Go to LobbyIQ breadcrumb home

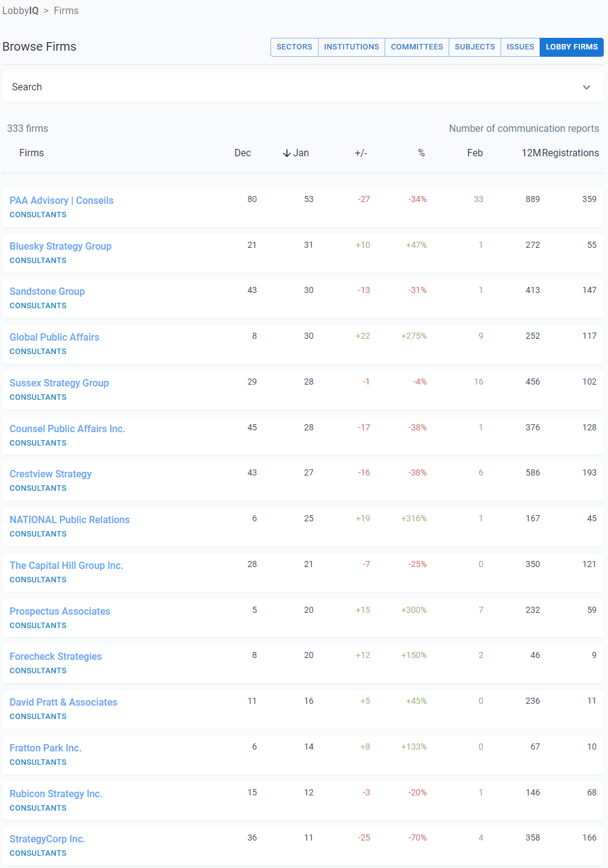coord(20,11)
